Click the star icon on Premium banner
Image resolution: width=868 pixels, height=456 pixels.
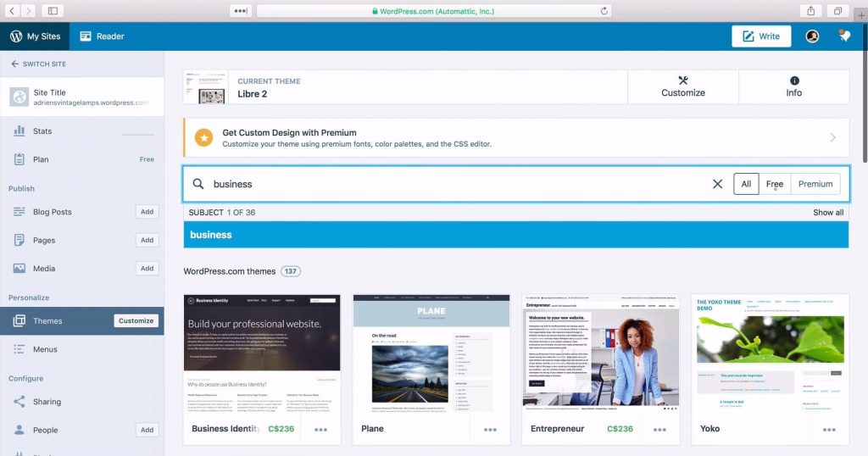pyautogui.click(x=203, y=138)
